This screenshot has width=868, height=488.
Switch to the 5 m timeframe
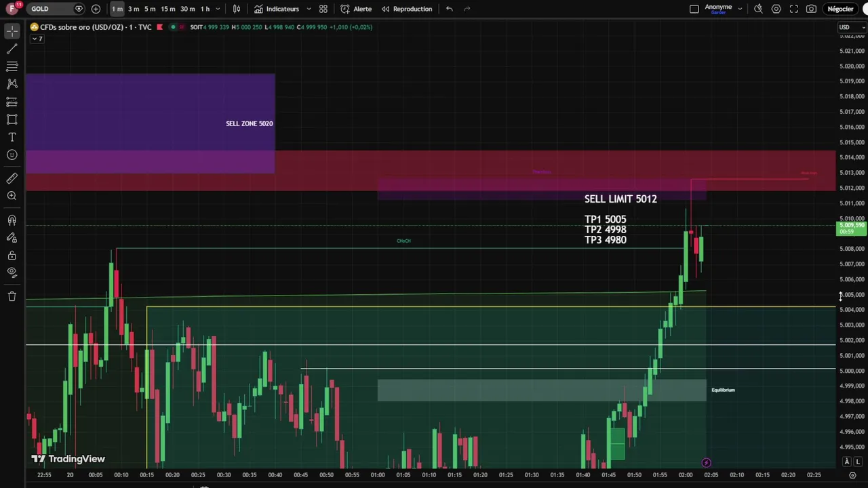click(x=150, y=9)
